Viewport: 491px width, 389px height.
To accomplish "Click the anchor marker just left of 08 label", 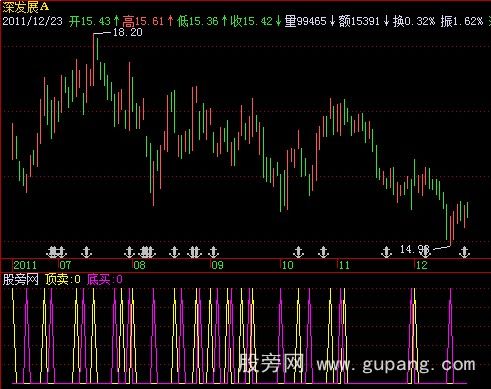I will pyautogui.click(x=129, y=252).
